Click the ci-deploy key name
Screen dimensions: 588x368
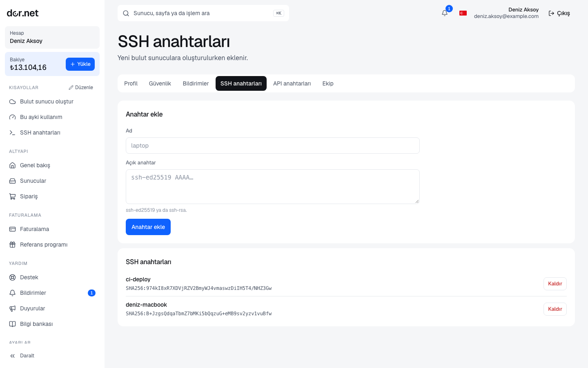(138, 279)
